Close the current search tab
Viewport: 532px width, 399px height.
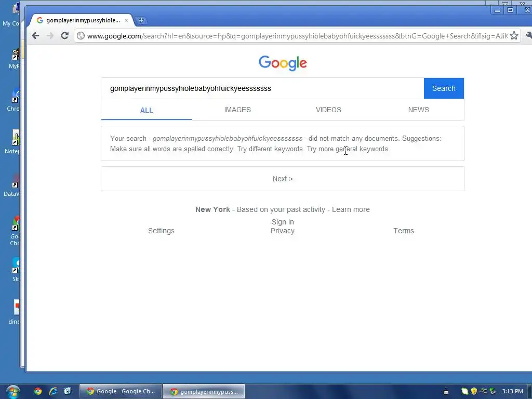[x=126, y=20]
